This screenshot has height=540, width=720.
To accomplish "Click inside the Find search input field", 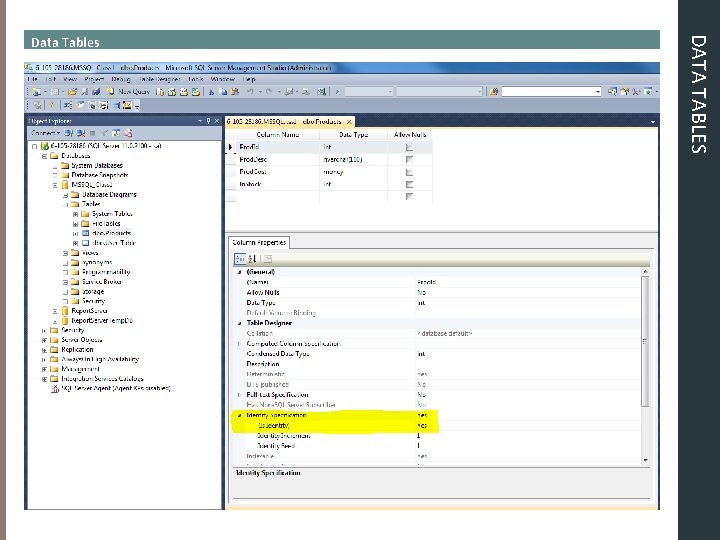I will (x=548, y=92).
